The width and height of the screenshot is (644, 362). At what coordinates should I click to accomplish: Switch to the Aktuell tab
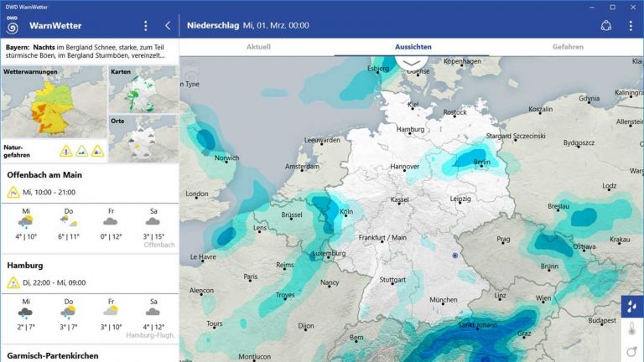tap(258, 47)
